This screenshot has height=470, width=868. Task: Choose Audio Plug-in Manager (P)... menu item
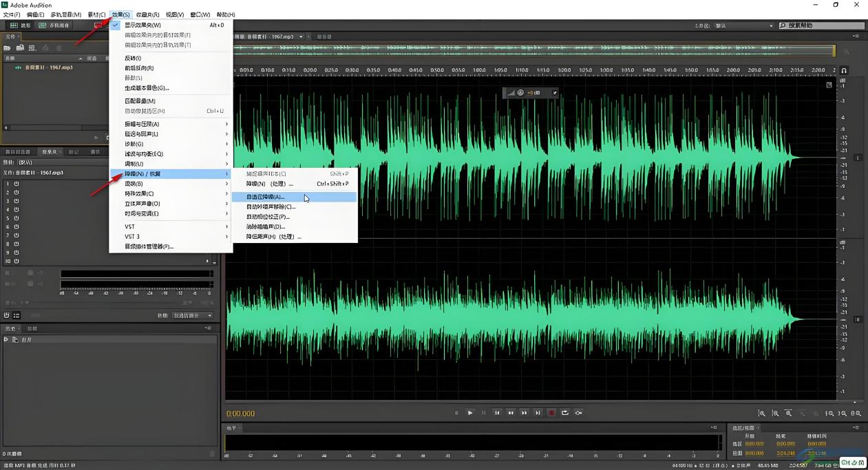[171, 246]
